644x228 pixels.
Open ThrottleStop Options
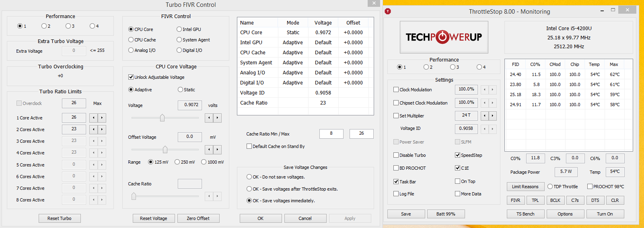pyautogui.click(x=565, y=214)
